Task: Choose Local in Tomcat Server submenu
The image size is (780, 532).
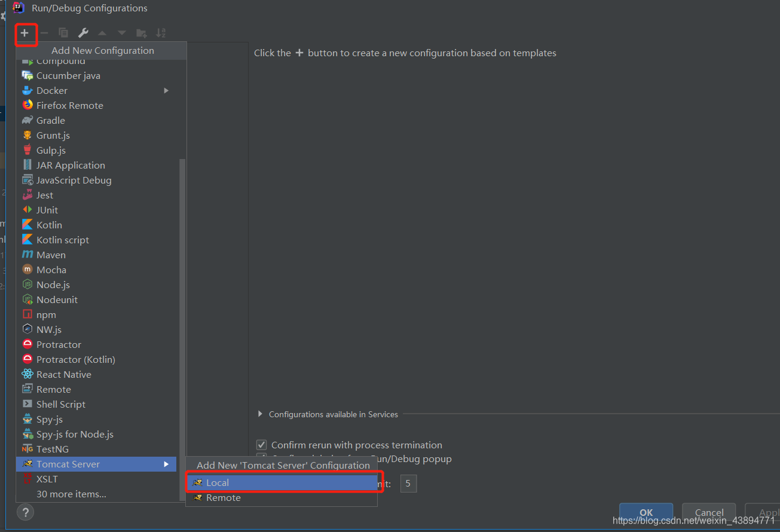Action: pos(282,482)
